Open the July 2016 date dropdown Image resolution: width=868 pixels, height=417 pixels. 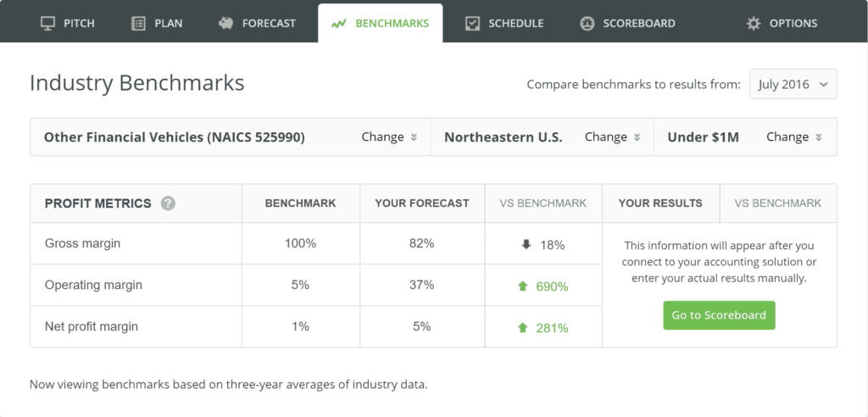click(x=793, y=84)
